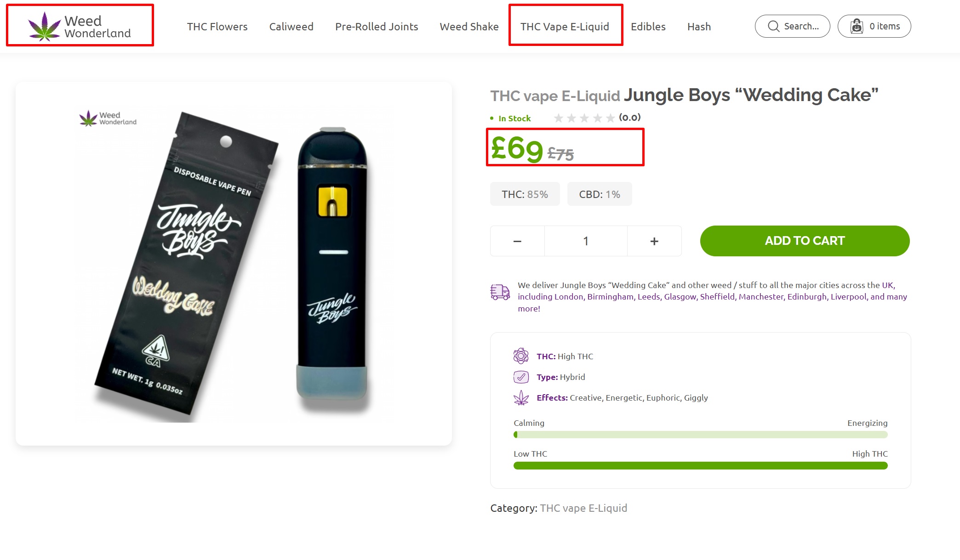
Task: Go to the Caliweed menu item
Action: 291,27
